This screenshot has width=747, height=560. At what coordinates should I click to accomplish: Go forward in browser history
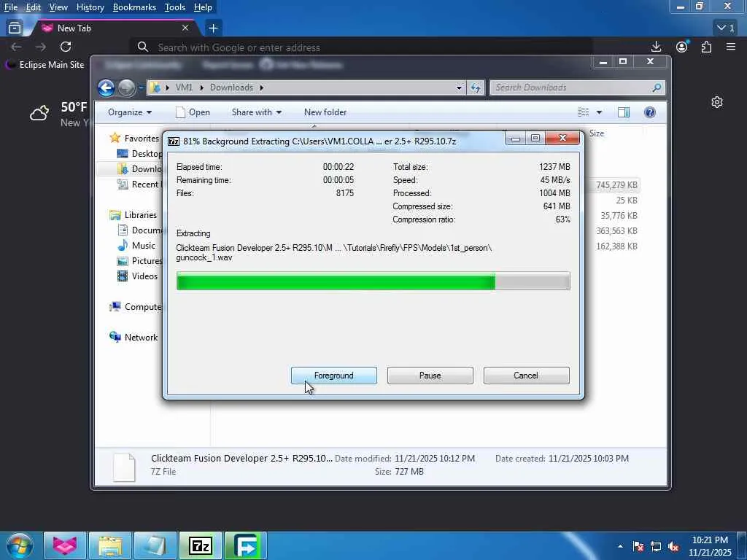point(41,47)
